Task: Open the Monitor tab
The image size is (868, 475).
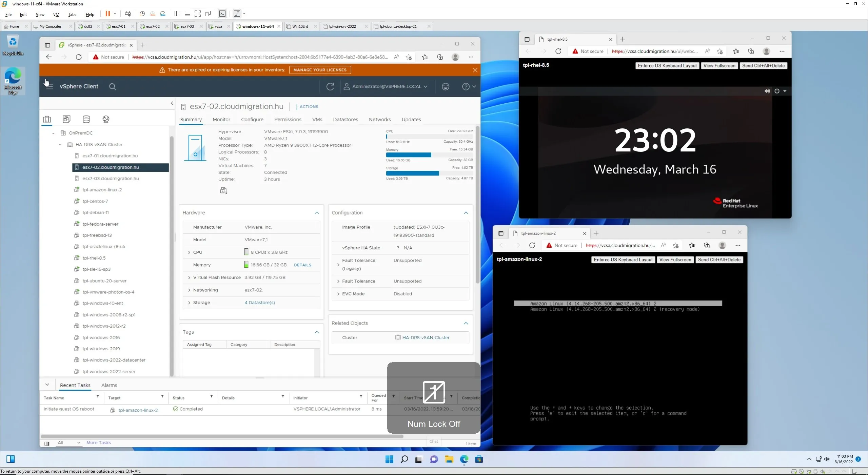Action: click(221, 120)
